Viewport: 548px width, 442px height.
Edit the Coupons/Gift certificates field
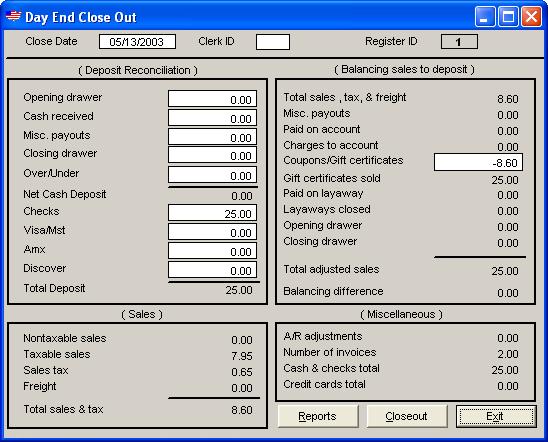(478, 162)
